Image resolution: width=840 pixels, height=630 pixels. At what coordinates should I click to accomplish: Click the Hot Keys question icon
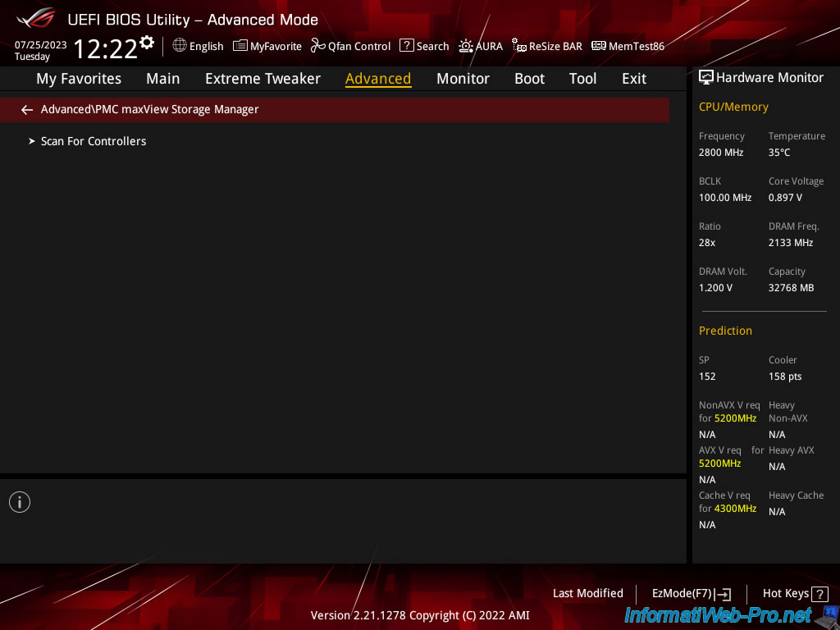pyautogui.click(x=819, y=594)
